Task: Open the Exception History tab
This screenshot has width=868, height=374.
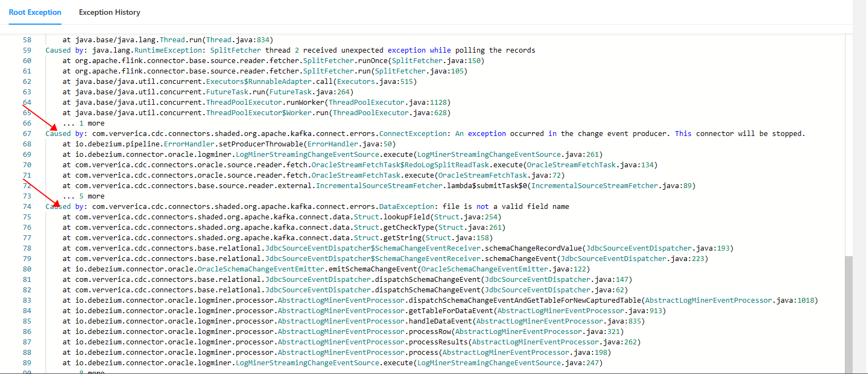Action: 110,12
